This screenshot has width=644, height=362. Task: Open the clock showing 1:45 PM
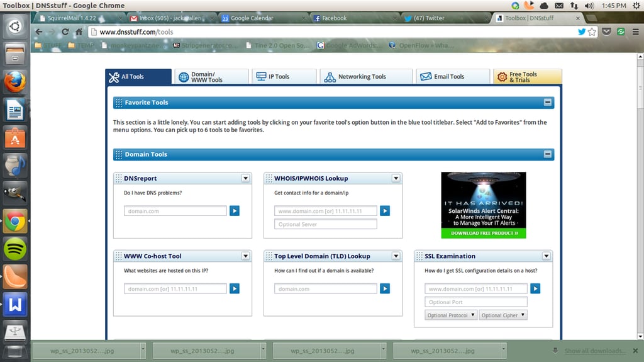coord(614,5)
